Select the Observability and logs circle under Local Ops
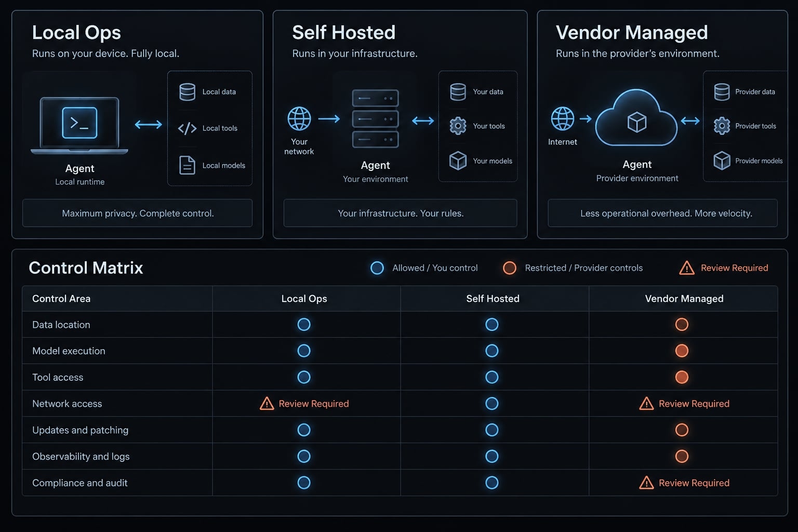The height and width of the screenshot is (532, 798). point(304,456)
